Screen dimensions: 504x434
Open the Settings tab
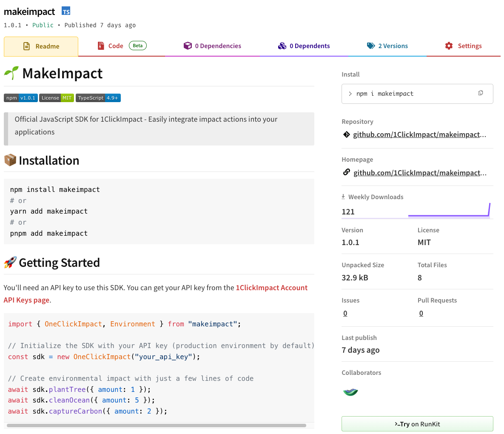coord(464,46)
